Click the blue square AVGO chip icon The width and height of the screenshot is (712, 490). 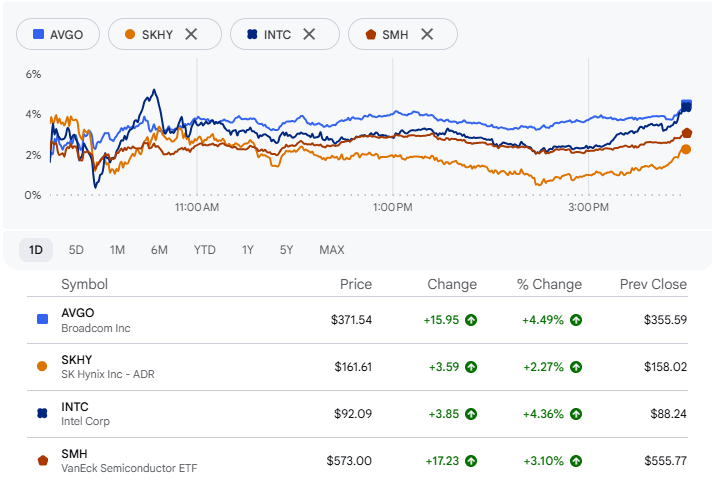pos(39,34)
